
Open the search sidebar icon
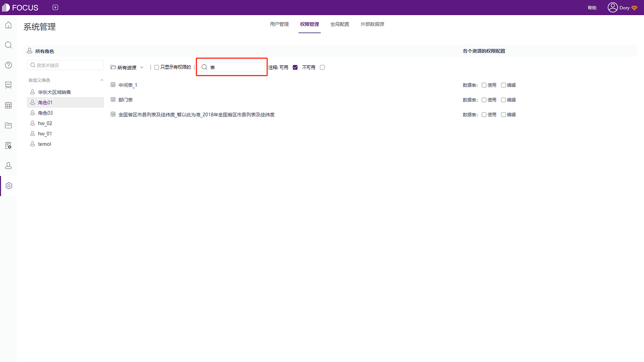coord(8,45)
